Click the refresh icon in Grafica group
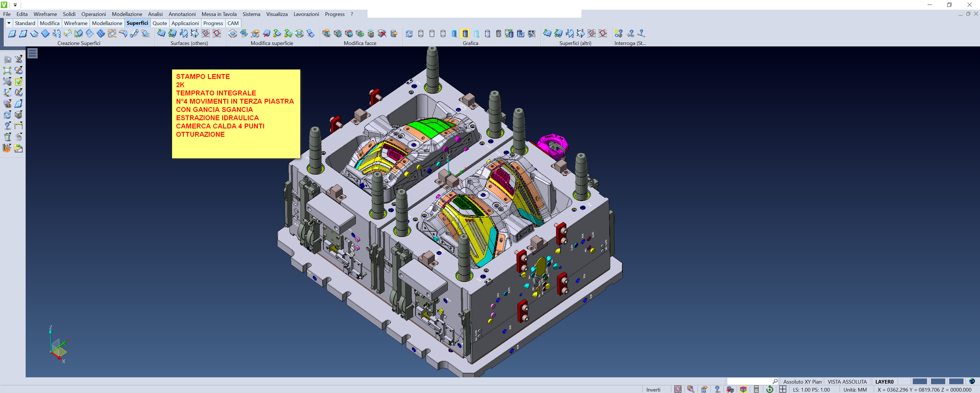980x393 pixels. pos(409,34)
